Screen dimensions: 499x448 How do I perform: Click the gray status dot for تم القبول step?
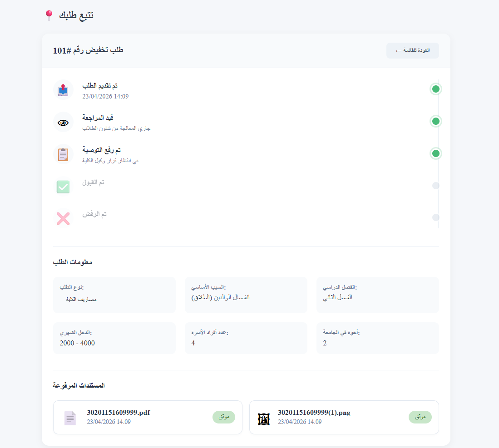435,185
